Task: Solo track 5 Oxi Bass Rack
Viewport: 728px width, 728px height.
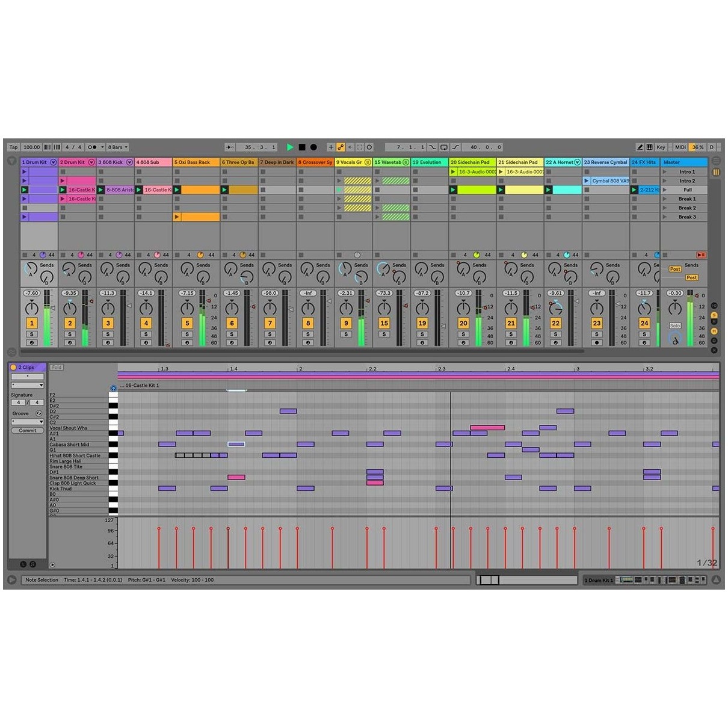Action: click(x=187, y=334)
